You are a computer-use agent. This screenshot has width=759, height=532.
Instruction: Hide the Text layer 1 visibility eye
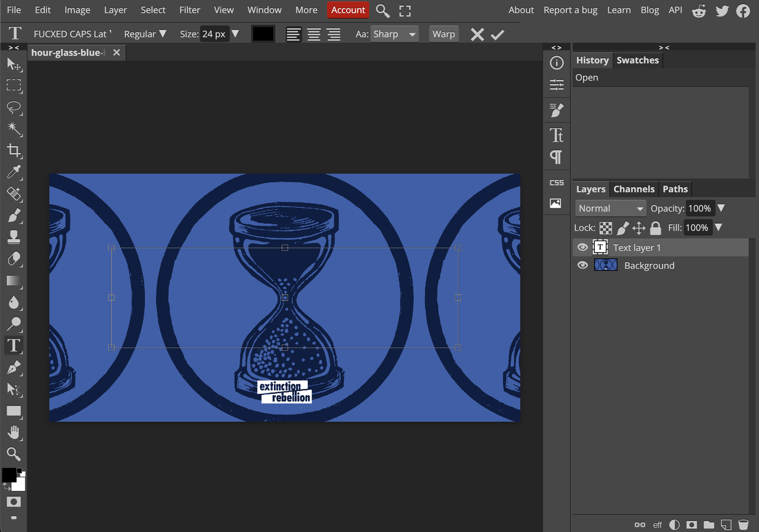tap(582, 248)
